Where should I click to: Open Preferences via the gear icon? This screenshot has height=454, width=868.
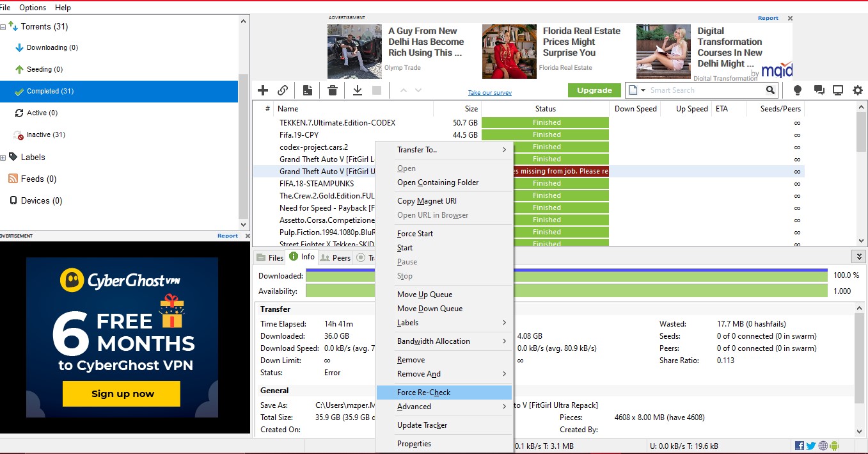(858, 90)
